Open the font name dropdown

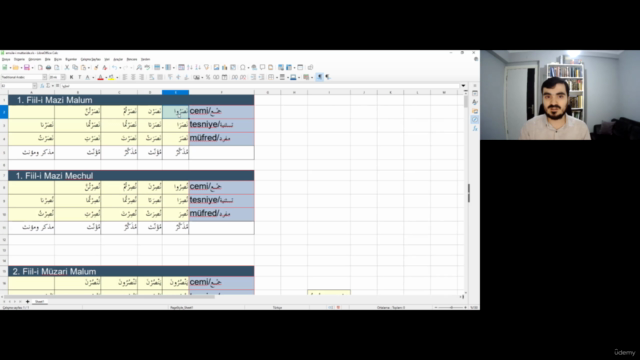click(44, 77)
